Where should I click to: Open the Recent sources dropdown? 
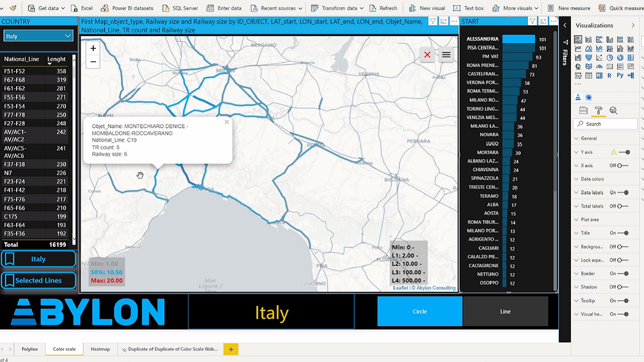pyautogui.click(x=276, y=8)
